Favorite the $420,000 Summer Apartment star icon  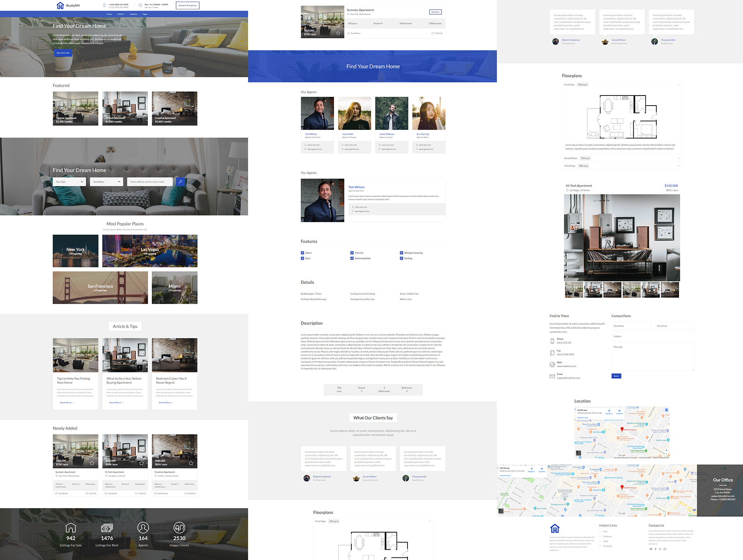[x=92, y=463]
